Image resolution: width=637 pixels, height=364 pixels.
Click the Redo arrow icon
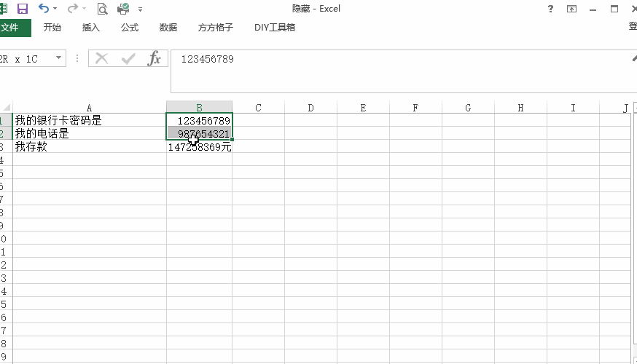pos(72,9)
